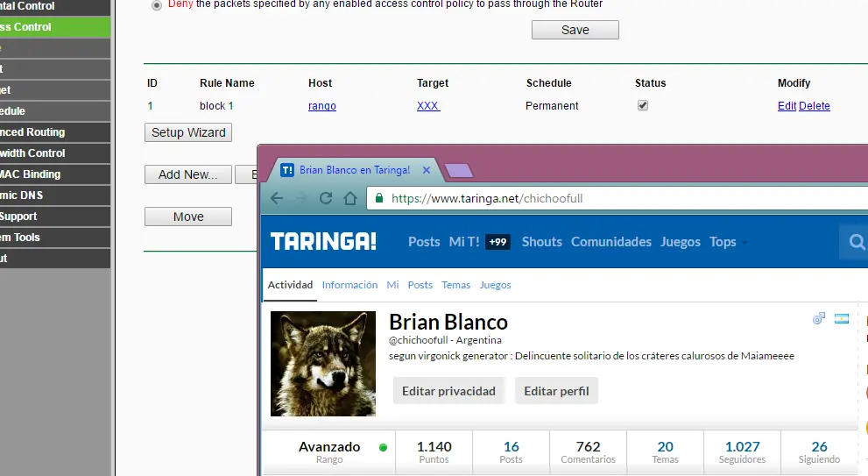Open IP & MAC Binding in router sidebar
The image size is (868, 476).
(x=55, y=174)
